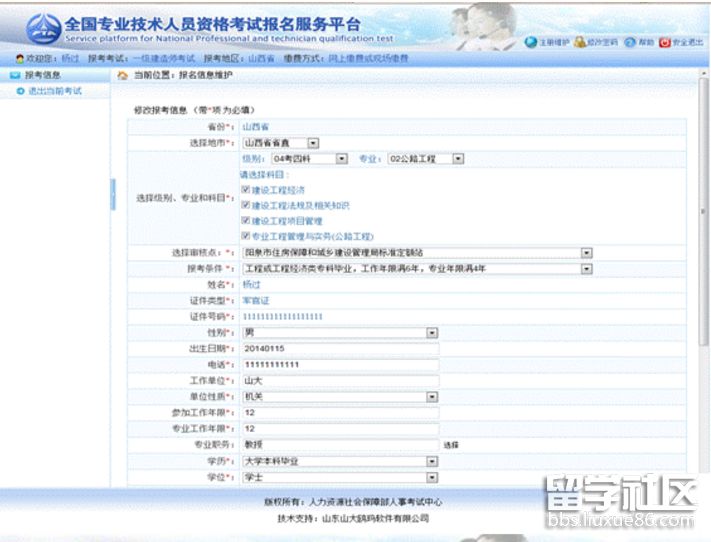Open the 选择地市 dropdown
This screenshot has height=542, width=711.
click(x=313, y=143)
